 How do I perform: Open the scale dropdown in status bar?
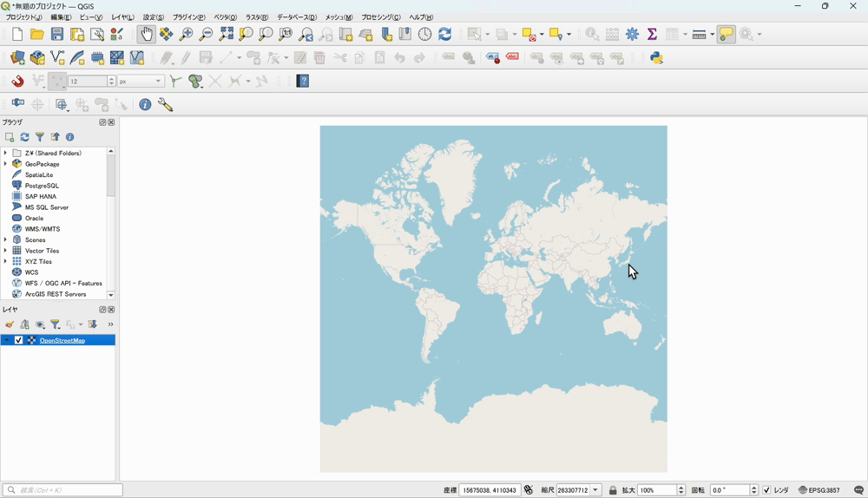595,490
